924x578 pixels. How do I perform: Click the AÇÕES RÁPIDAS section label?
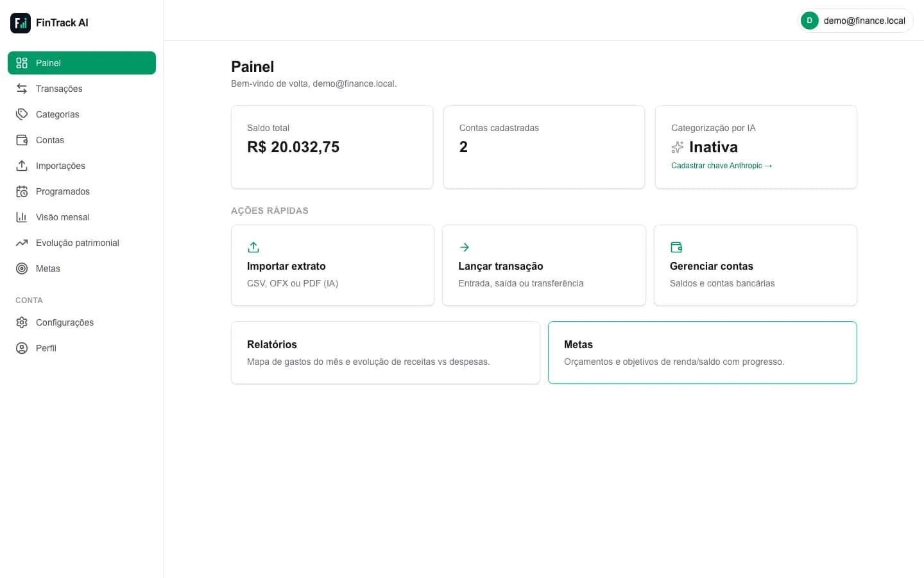(269, 211)
